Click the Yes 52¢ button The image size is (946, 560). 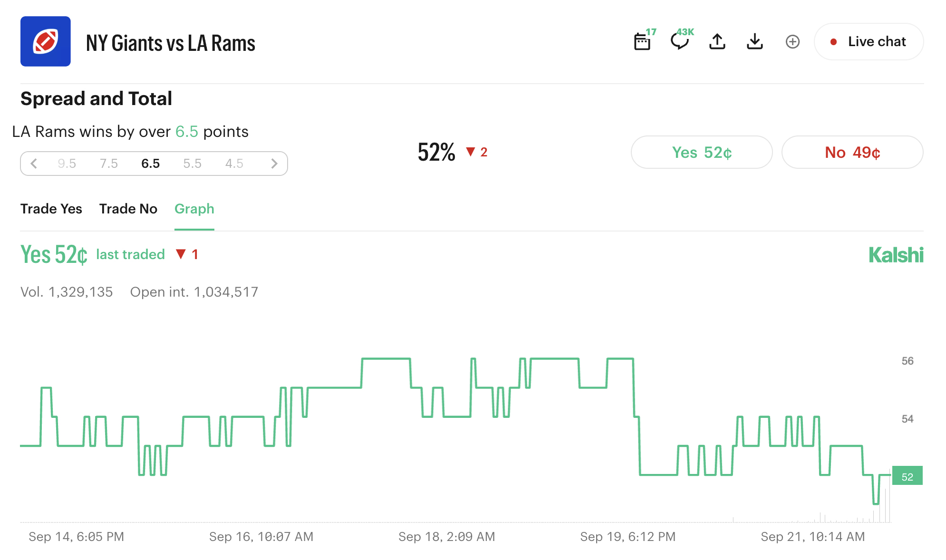[x=702, y=152]
